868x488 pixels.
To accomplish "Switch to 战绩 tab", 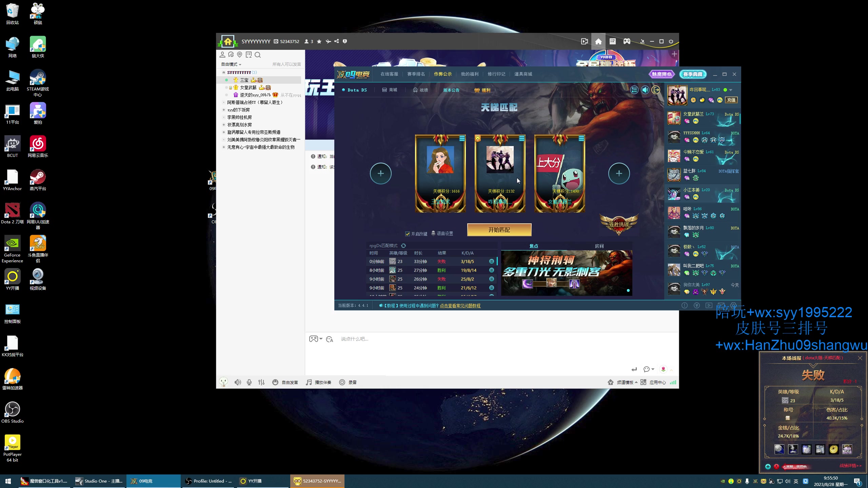I will tap(420, 90).
